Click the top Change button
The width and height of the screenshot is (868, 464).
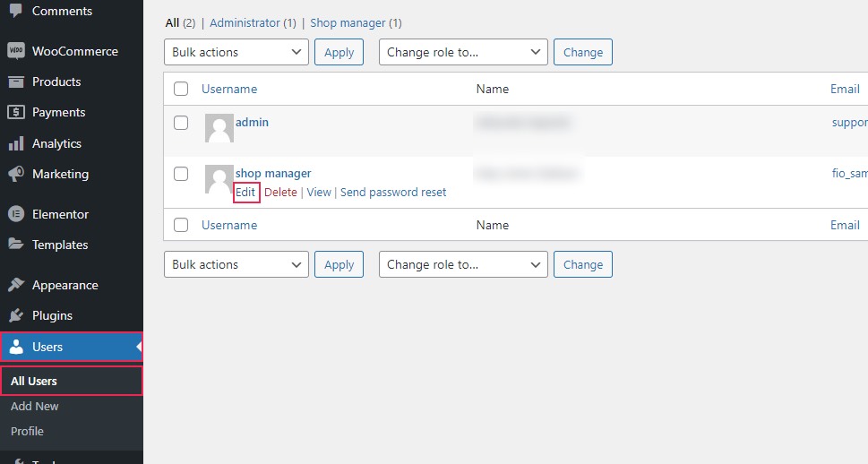point(583,52)
